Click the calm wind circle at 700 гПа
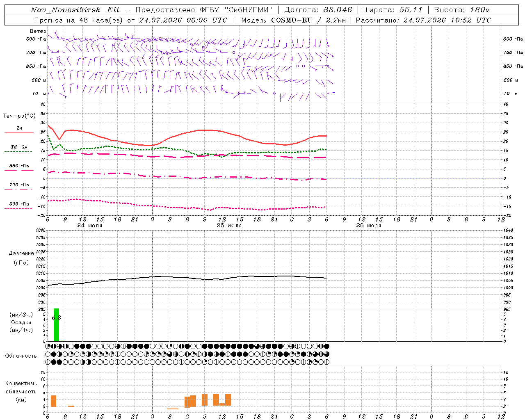This screenshot has height=420, width=525. coord(234,52)
